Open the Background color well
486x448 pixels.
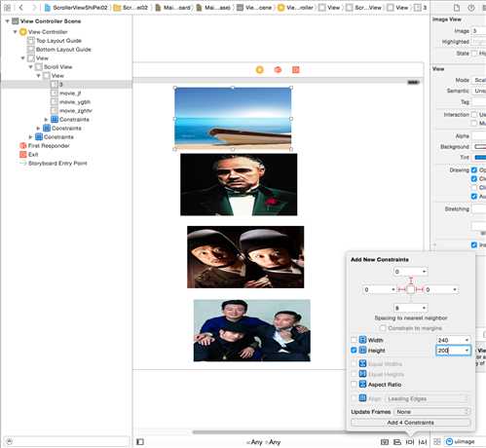tap(479, 147)
